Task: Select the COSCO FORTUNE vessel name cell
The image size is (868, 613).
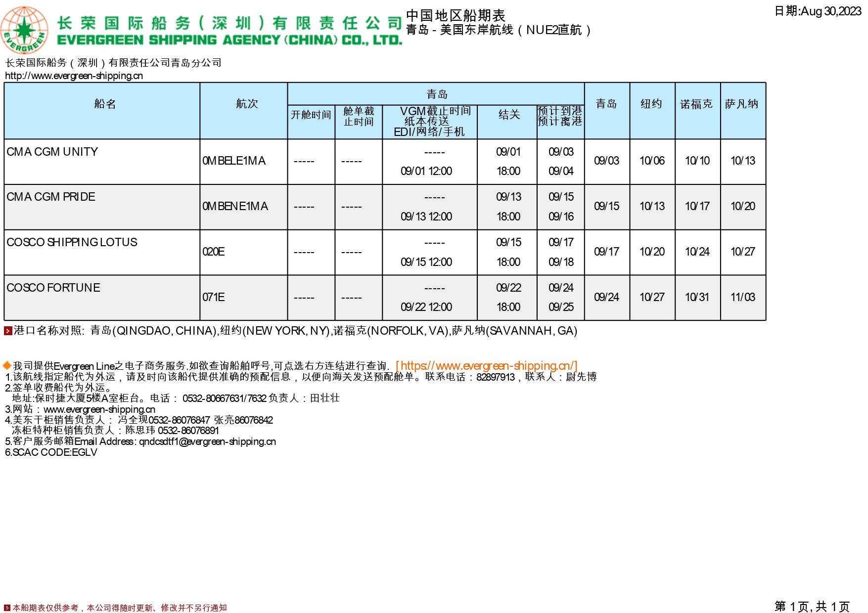Action: [53, 288]
